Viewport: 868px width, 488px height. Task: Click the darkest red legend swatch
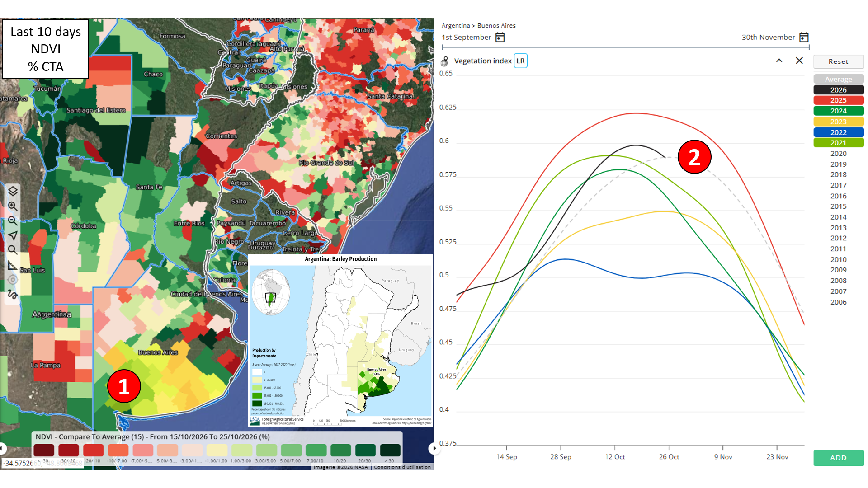click(x=44, y=450)
